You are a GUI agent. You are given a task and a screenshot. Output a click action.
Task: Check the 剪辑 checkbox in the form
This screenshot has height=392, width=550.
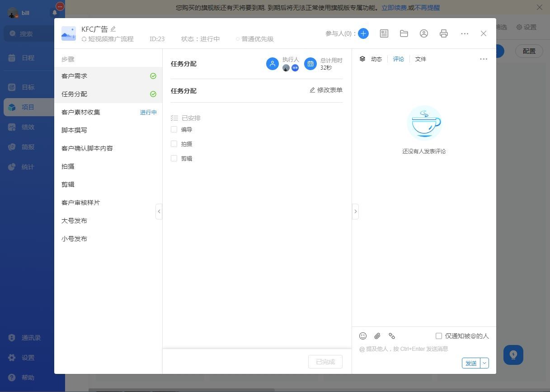tap(174, 158)
